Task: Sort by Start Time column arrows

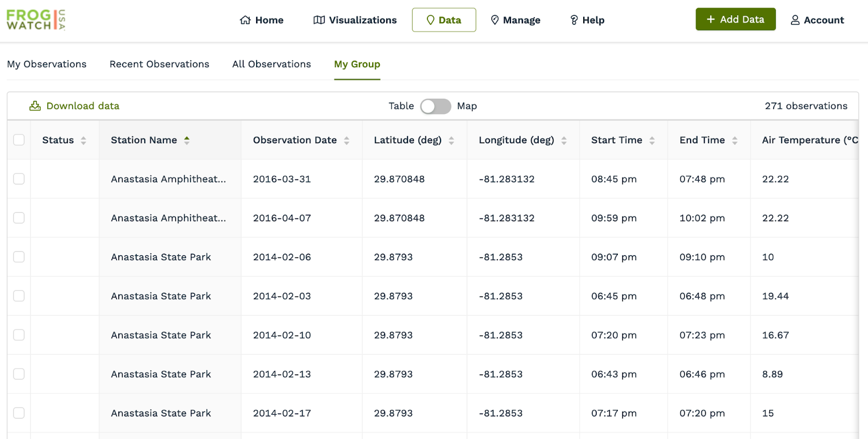Action: point(652,140)
